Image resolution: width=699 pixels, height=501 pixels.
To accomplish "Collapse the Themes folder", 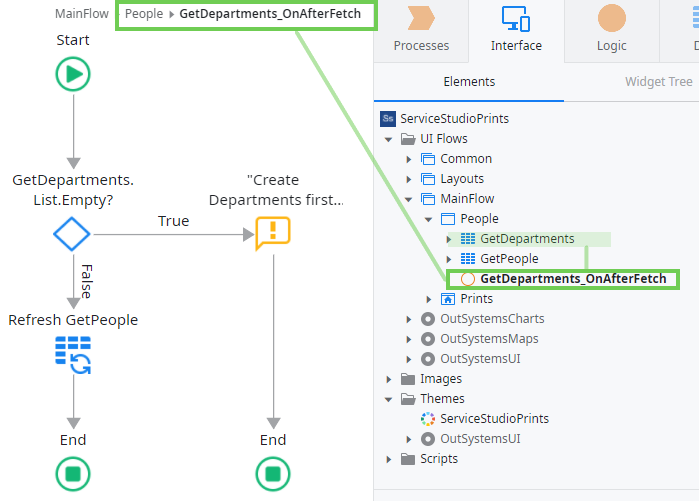I will (389, 399).
